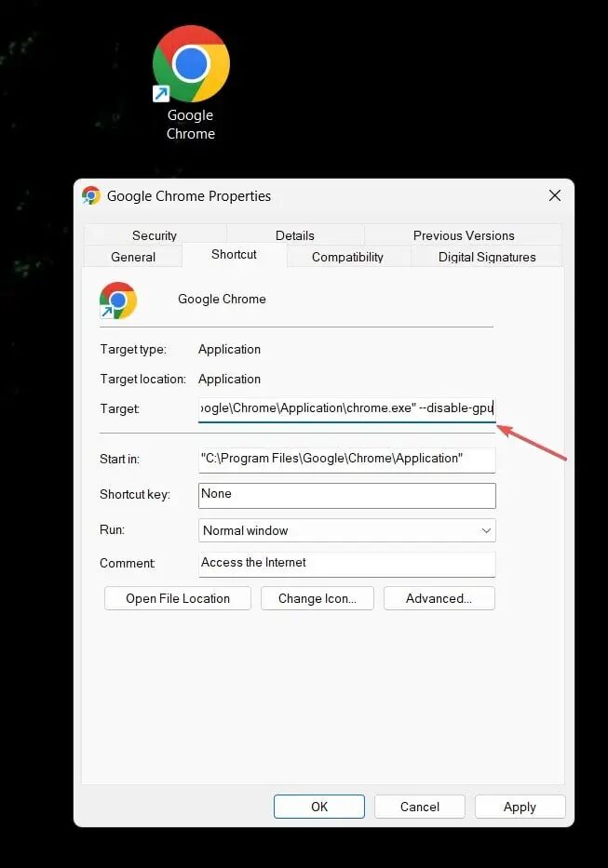
Task: Click the Start in: label
Action: tap(120, 459)
